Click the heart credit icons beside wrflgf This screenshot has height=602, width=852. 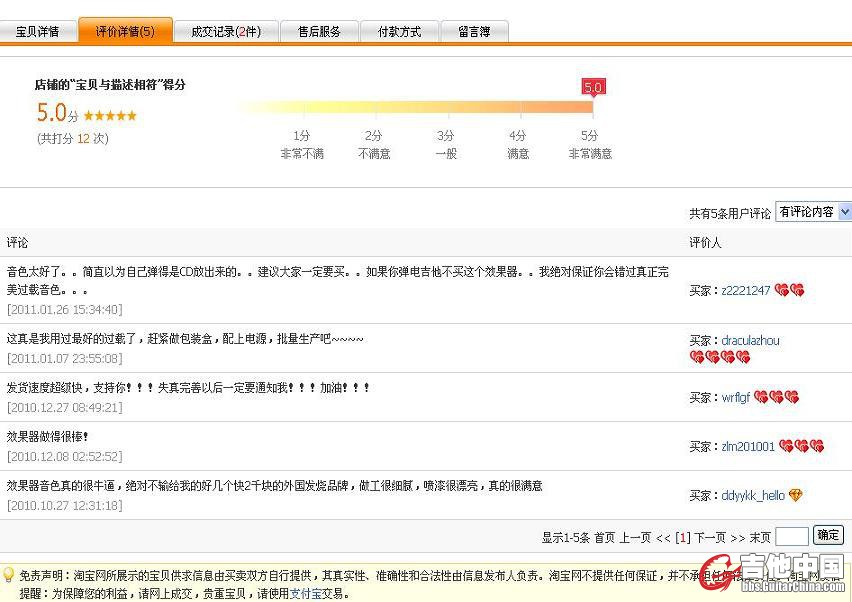[x=776, y=397]
